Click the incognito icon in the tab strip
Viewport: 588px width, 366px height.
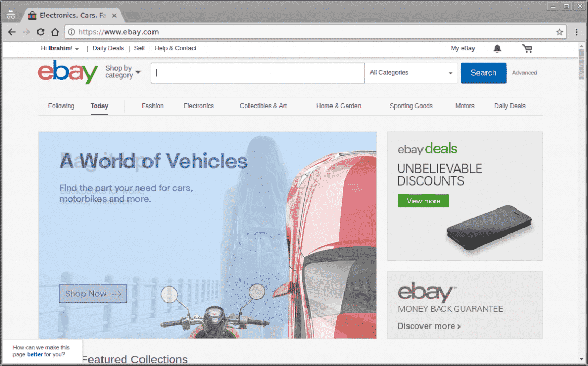[x=11, y=15]
